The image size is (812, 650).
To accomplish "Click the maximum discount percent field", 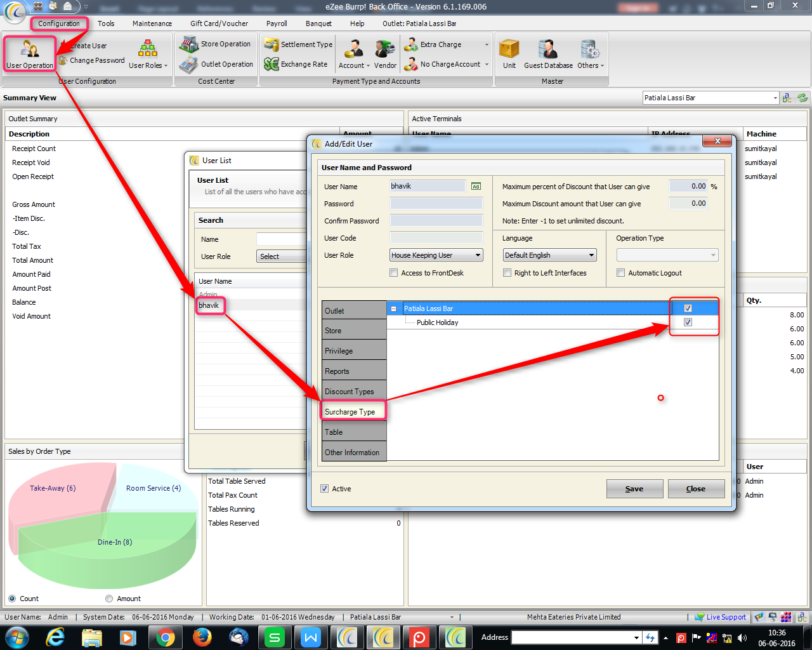I will [688, 186].
